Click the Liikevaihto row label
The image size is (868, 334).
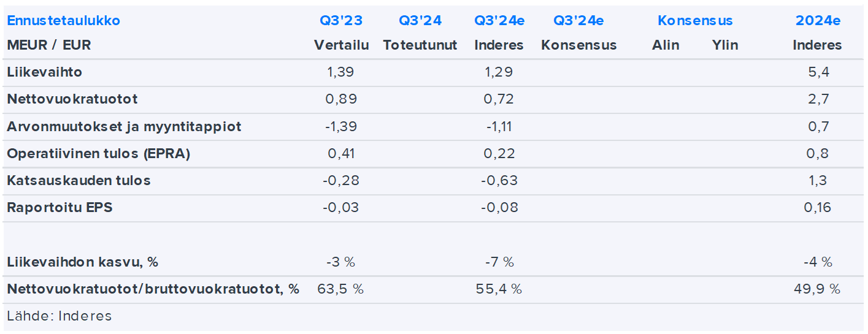pos(44,72)
